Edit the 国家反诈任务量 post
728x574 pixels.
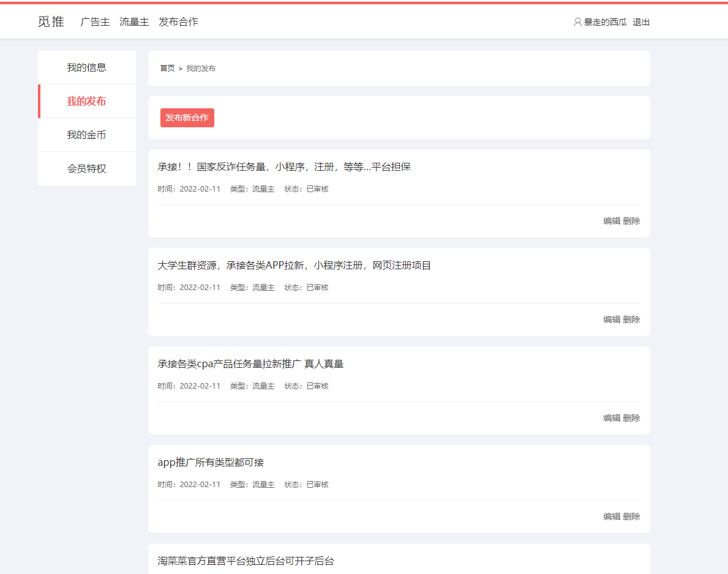pos(611,221)
